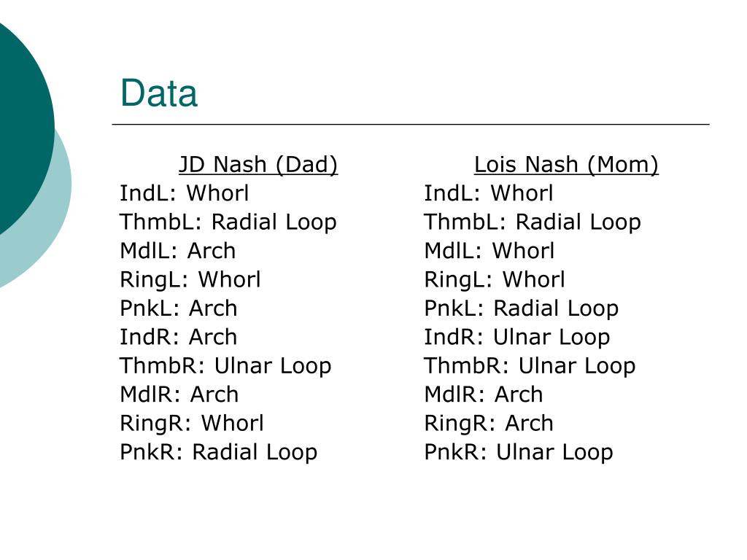
Task: Click Mom's 'MdlL: Whorl' entry
Action: point(489,251)
